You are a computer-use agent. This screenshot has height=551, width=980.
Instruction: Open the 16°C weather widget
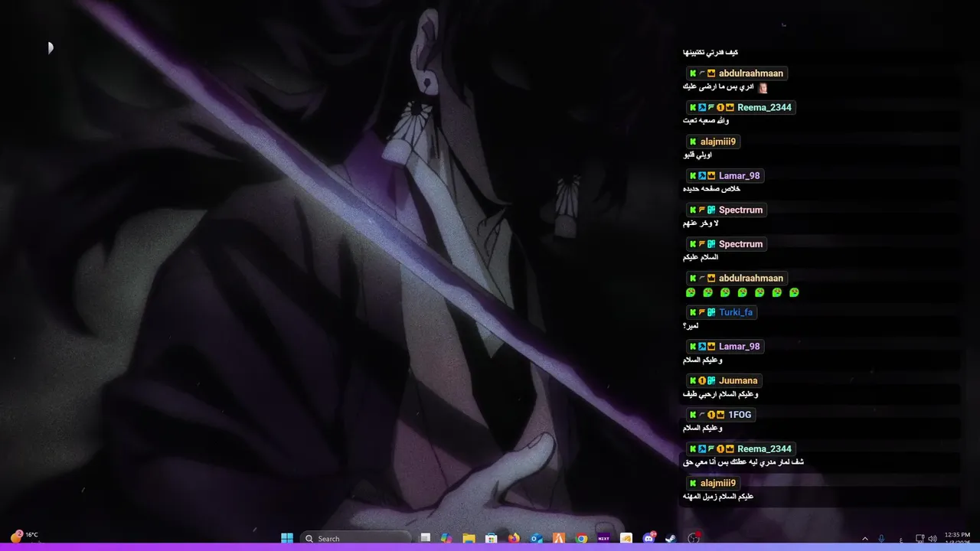(24, 536)
